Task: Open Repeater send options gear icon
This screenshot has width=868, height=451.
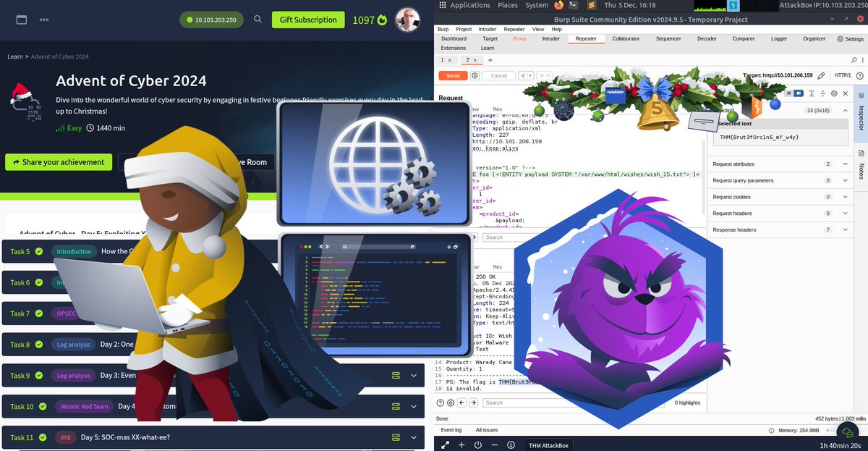Action: pos(475,75)
